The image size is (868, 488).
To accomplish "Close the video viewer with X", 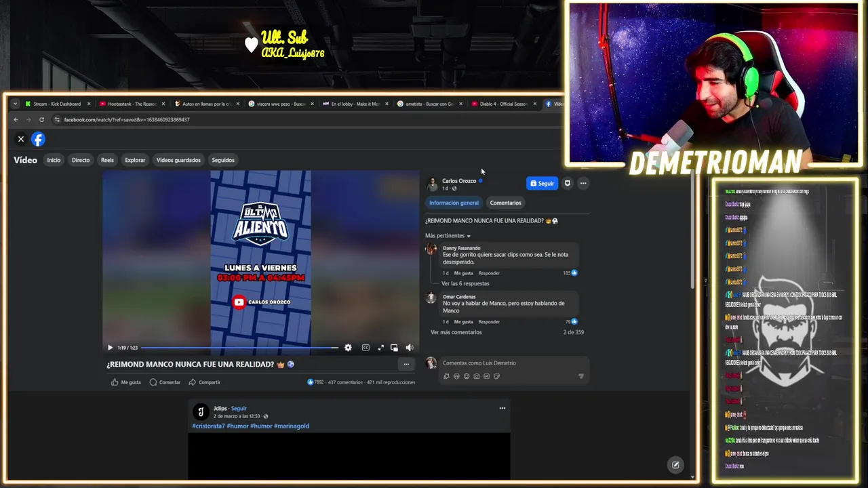I will click(21, 139).
